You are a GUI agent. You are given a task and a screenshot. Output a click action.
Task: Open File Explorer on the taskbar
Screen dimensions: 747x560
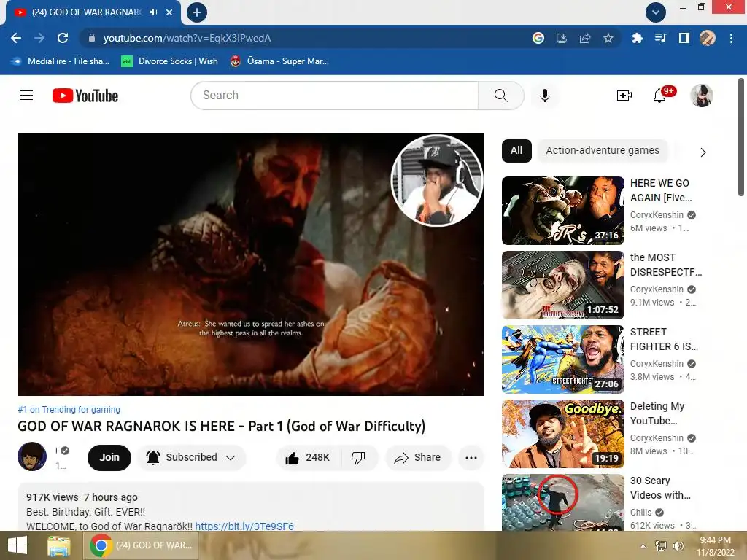[58, 545]
